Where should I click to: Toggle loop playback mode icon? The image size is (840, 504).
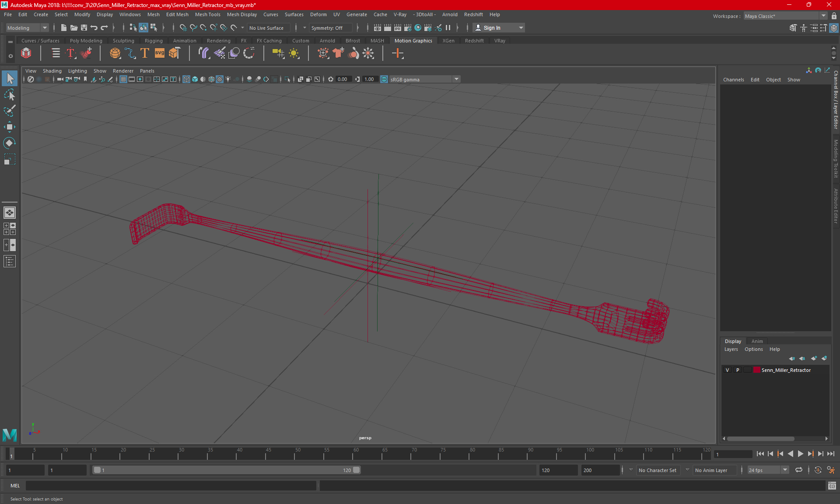click(x=799, y=470)
